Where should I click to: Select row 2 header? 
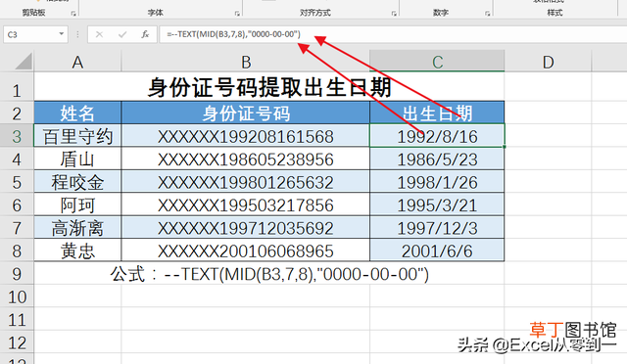(17, 114)
